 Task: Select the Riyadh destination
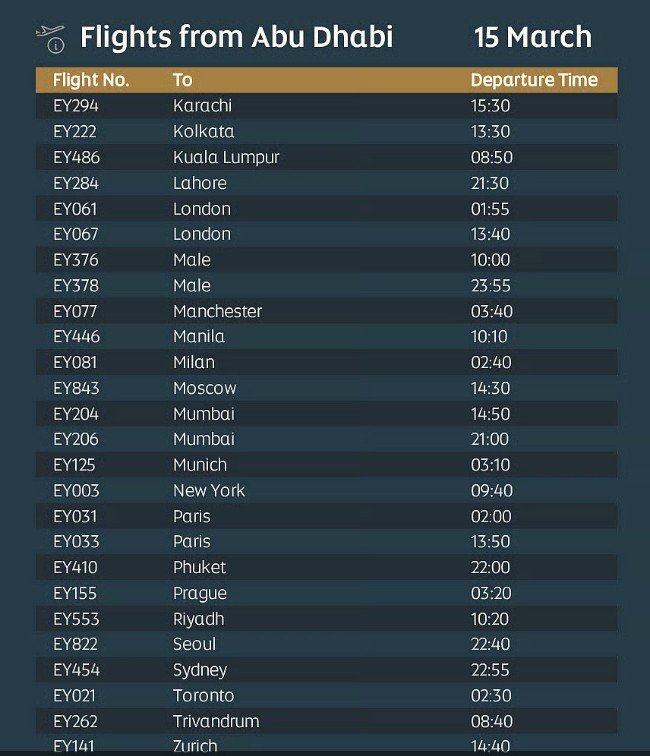(199, 619)
